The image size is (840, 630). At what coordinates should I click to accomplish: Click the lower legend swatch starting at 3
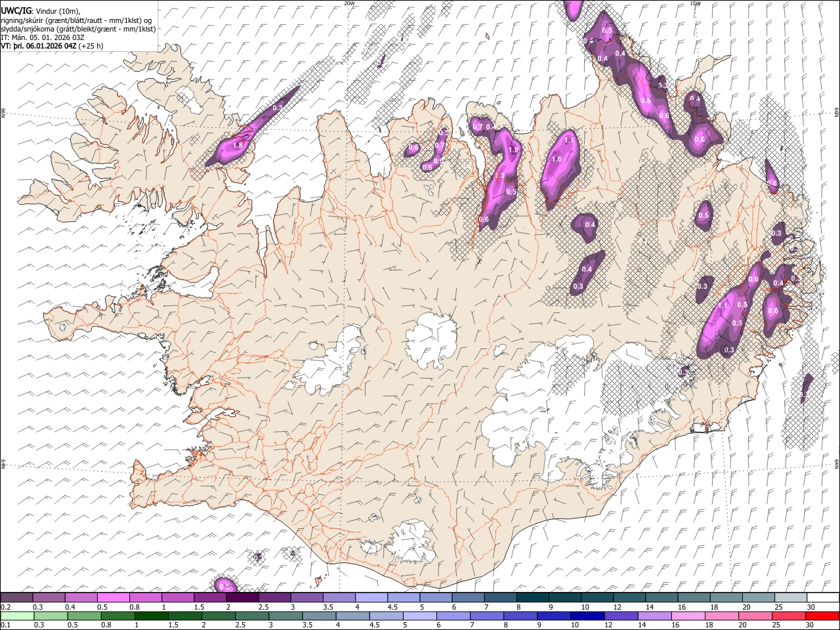[x=285, y=616]
